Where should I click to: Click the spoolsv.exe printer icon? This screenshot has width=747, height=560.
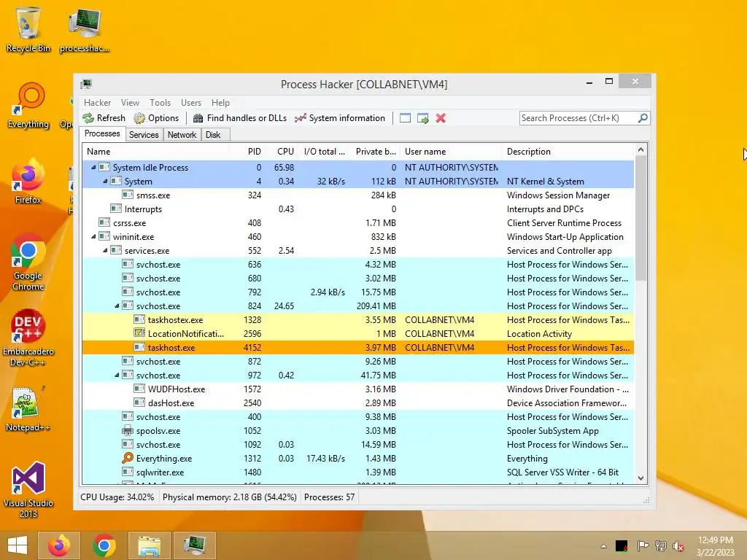pyautogui.click(x=127, y=430)
